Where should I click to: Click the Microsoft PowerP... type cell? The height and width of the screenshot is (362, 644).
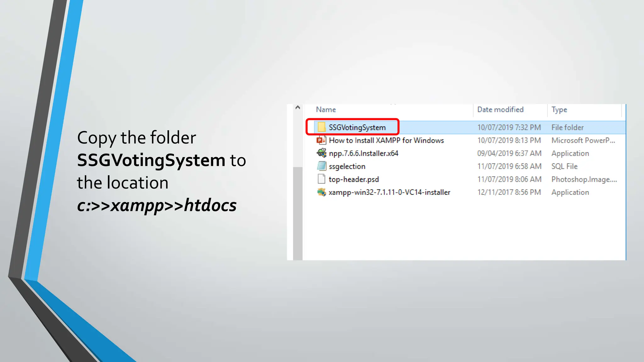point(583,140)
